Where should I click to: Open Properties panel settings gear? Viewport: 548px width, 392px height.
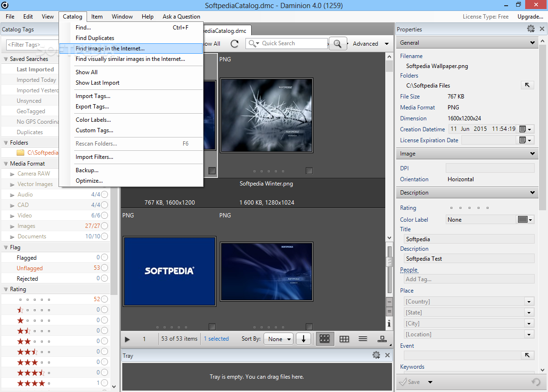tap(531, 29)
